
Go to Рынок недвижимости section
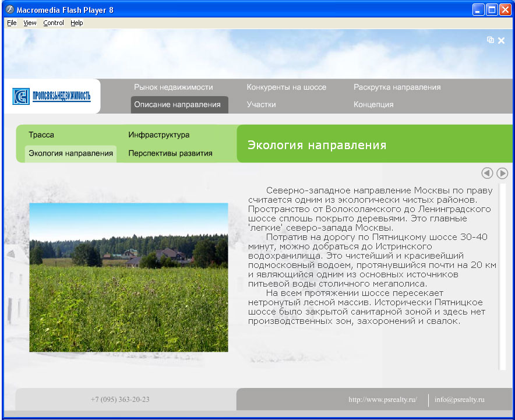click(x=174, y=87)
